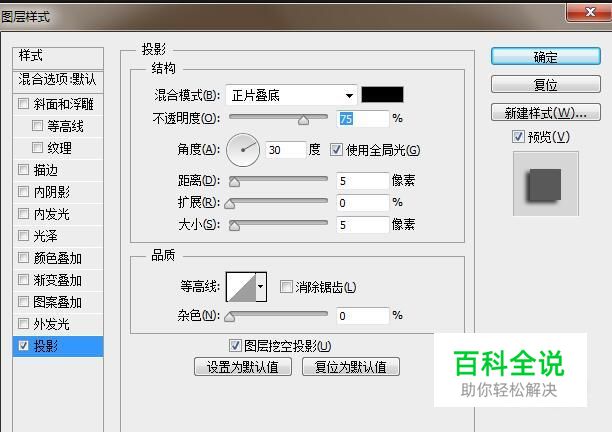Close the 图层样式 dialog
Screen dimensions: 612x432
click(588, 12)
